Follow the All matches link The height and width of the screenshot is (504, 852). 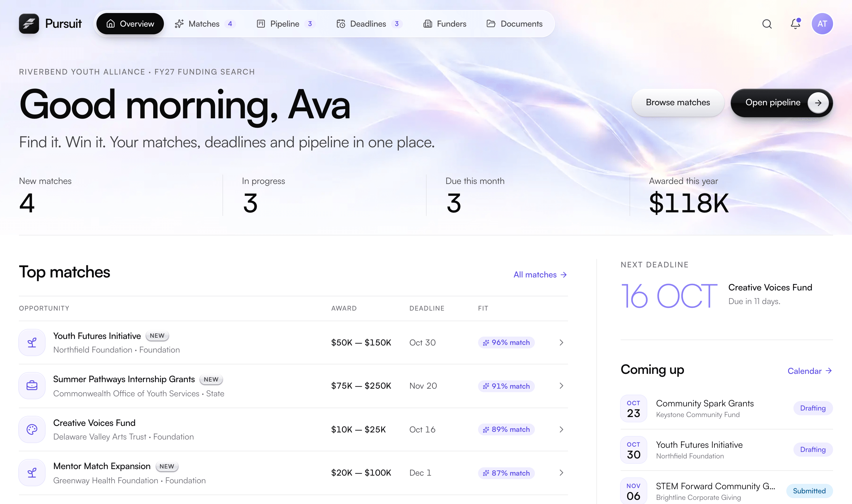[x=540, y=275]
